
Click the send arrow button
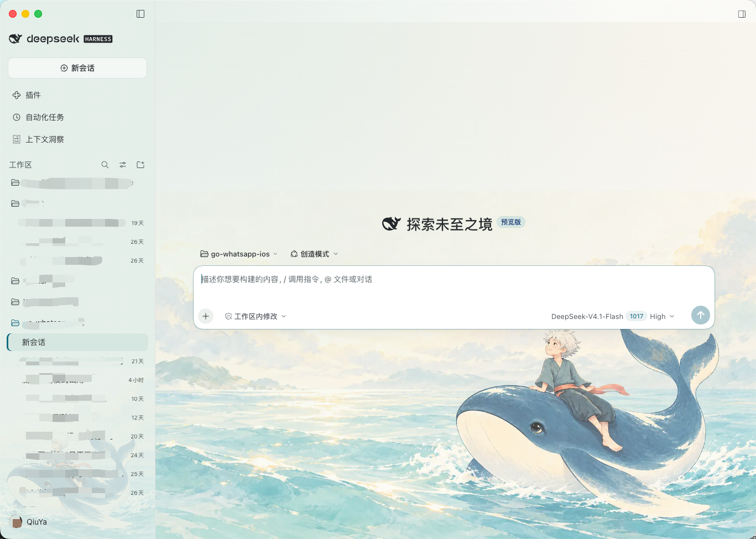tap(701, 315)
